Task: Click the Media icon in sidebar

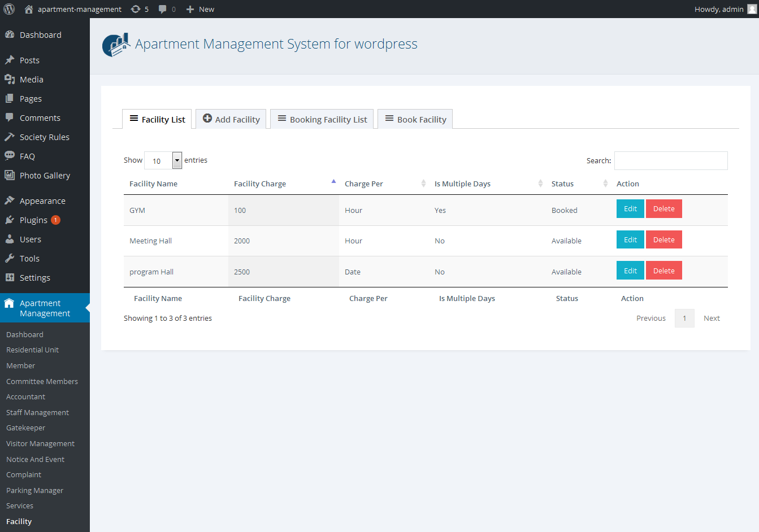Action: point(10,79)
